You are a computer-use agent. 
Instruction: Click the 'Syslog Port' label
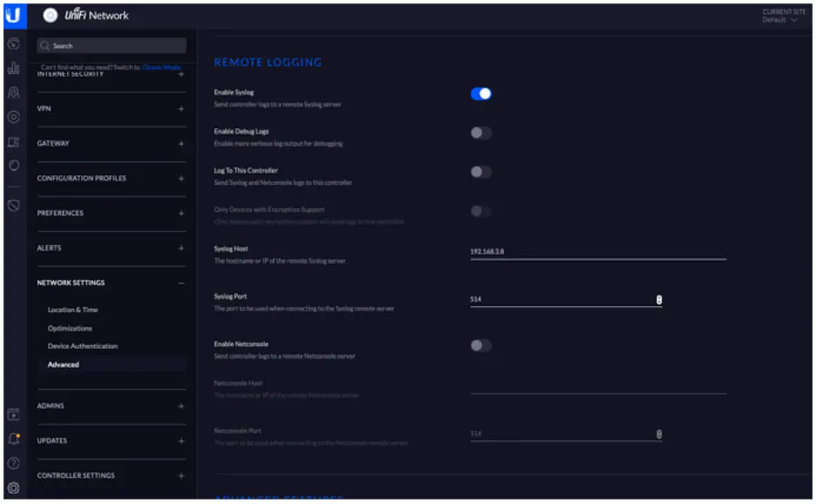click(x=230, y=296)
